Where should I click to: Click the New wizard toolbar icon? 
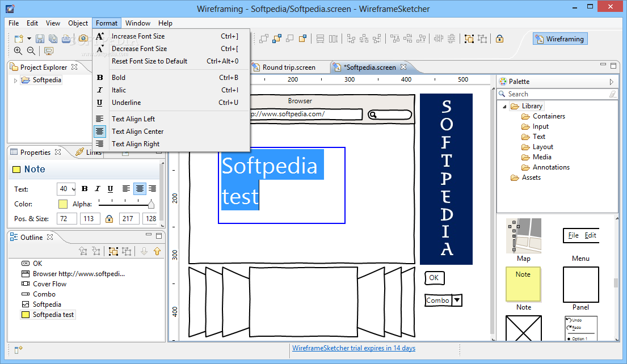[x=19, y=39]
